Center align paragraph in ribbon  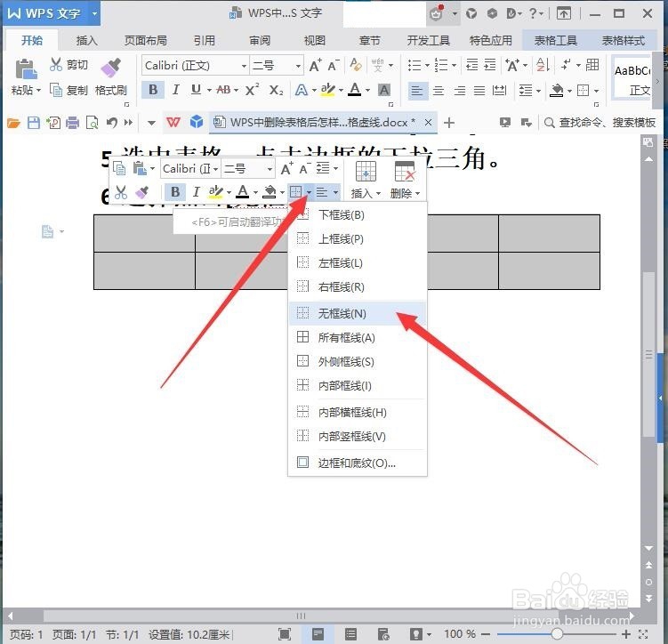(x=438, y=91)
